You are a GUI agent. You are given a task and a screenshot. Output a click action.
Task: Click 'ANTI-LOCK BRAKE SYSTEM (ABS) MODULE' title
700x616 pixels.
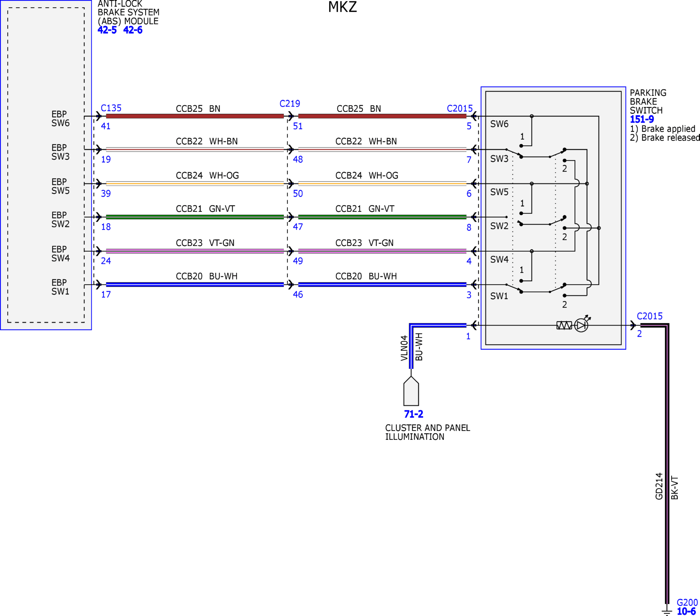128,13
